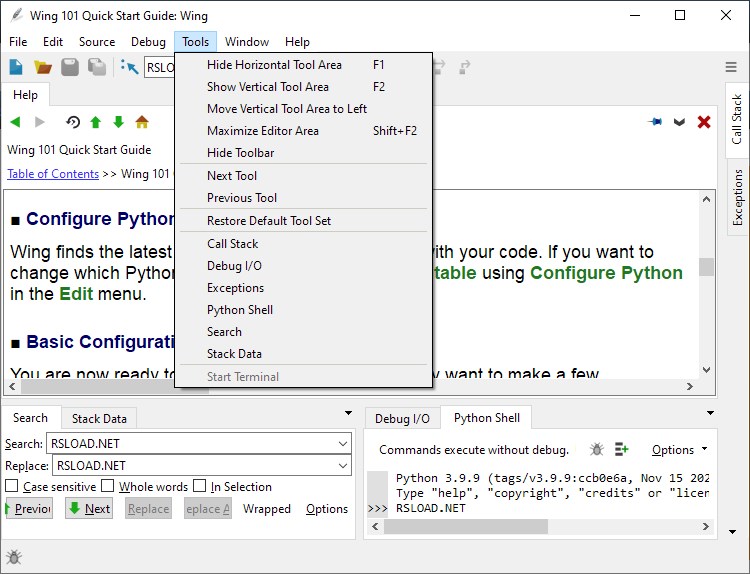Open a file with the folder icon

pyautogui.click(x=43, y=67)
